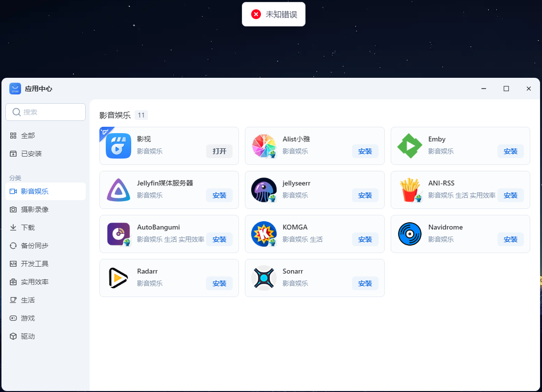Install ANI-RSS with the 安装 button
Image resolution: width=542 pixels, height=392 pixels.
coord(511,195)
